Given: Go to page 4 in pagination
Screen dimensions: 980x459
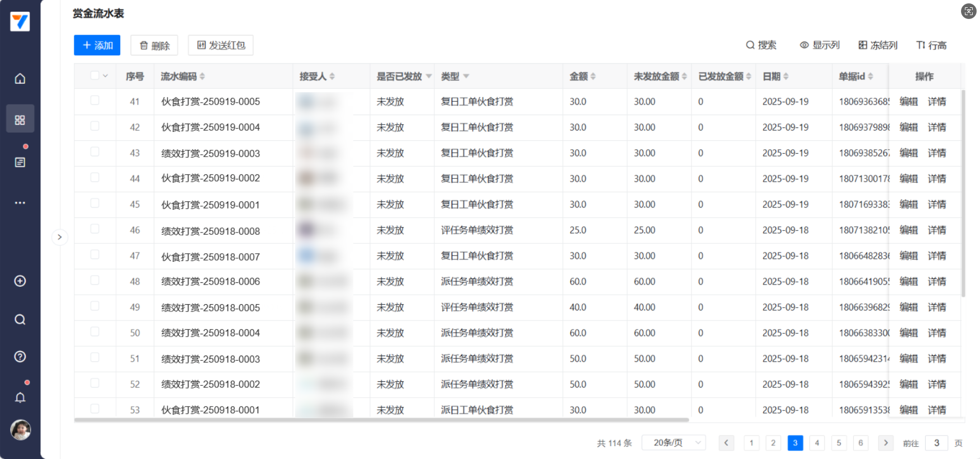Looking at the screenshot, I should pos(817,443).
